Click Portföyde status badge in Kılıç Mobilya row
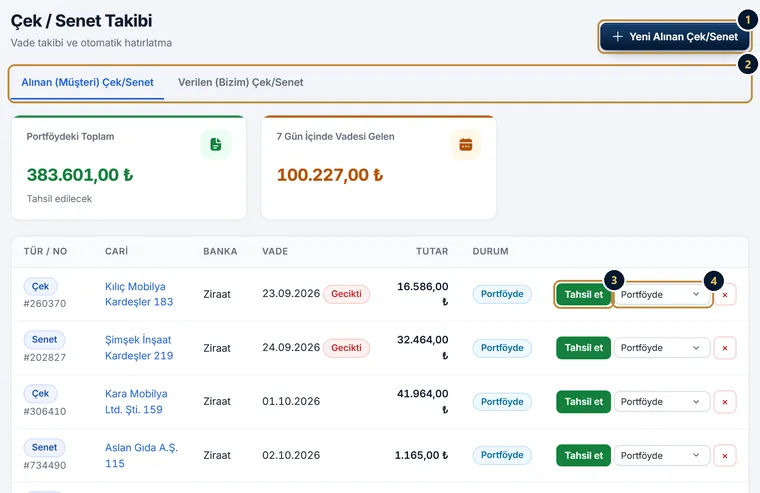The width and height of the screenshot is (760, 493). pyautogui.click(x=502, y=294)
